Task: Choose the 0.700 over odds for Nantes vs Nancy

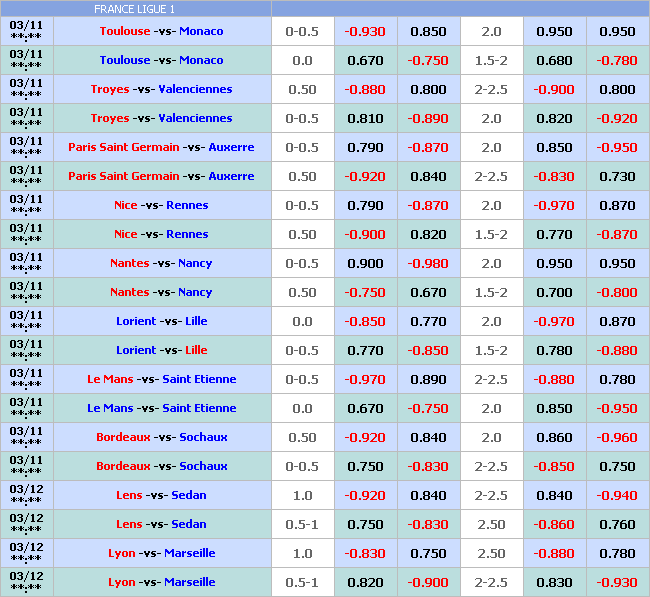Action: click(x=554, y=292)
